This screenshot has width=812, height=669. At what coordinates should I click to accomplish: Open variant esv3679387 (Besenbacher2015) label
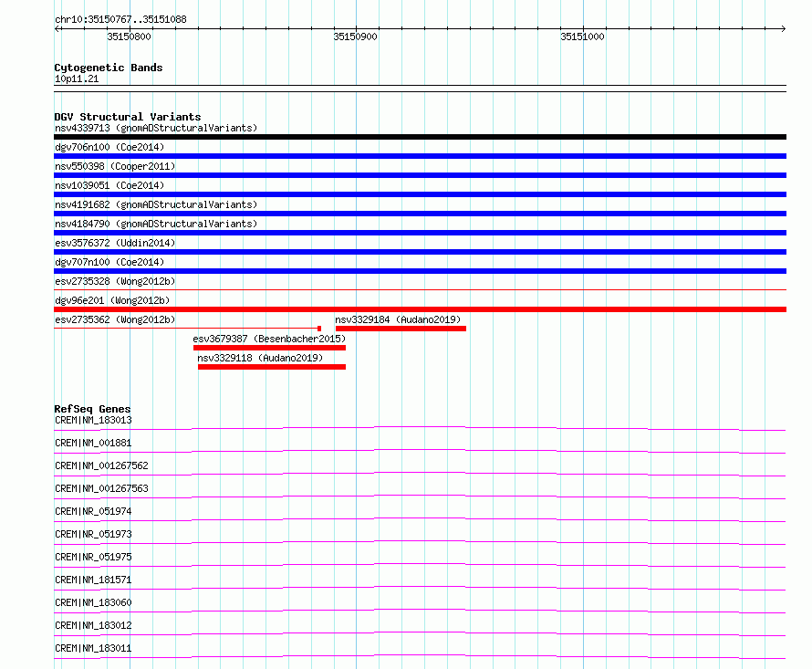pyautogui.click(x=269, y=339)
